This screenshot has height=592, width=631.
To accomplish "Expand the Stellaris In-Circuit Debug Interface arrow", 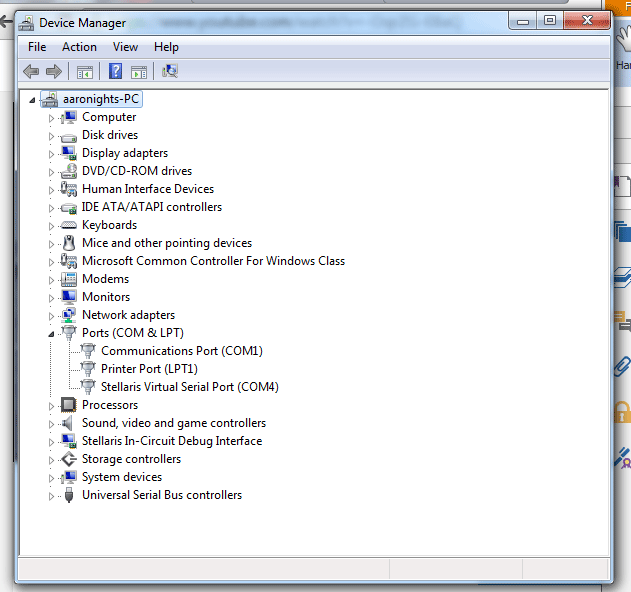I will [51, 442].
